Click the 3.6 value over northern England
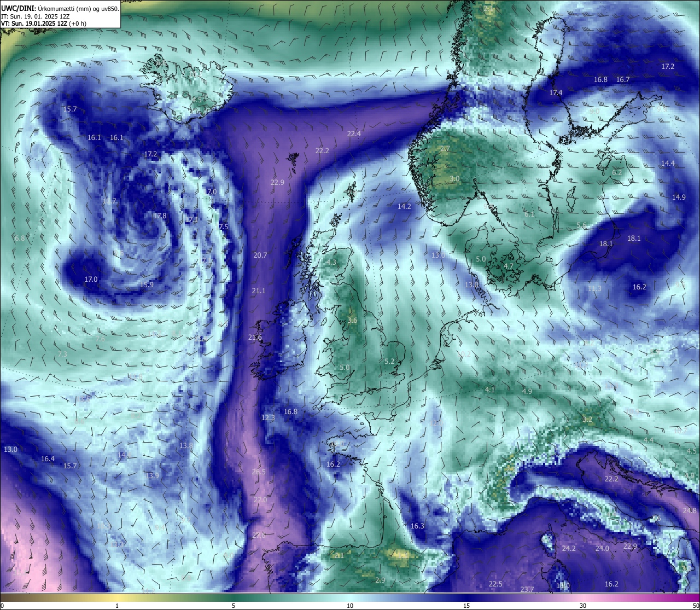Screen dimensions: 700x610 (352, 320)
